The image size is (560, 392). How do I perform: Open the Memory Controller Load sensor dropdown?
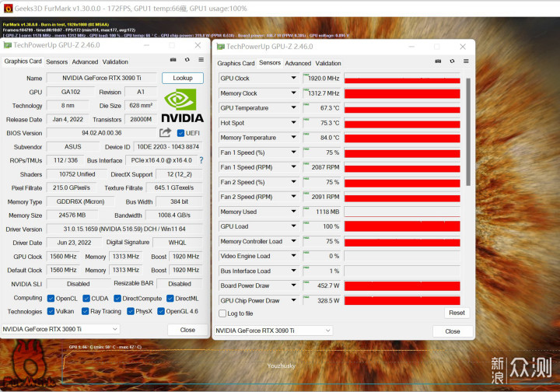click(x=293, y=241)
